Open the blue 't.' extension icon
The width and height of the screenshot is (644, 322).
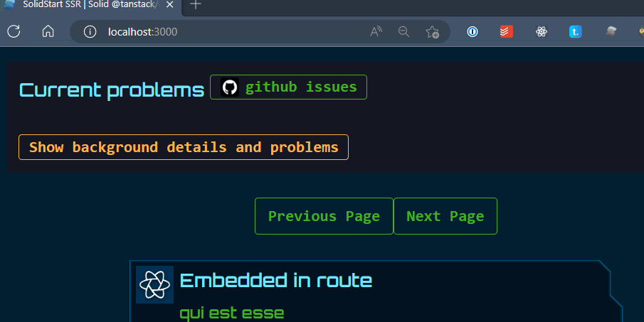tap(576, 31)
